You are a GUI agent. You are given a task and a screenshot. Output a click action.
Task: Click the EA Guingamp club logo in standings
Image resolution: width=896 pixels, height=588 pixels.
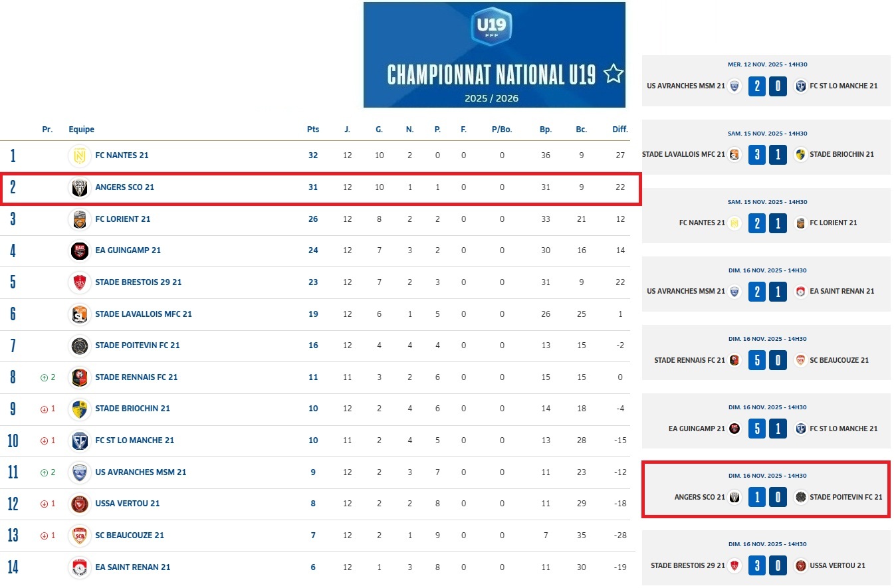tap(79, 250)
